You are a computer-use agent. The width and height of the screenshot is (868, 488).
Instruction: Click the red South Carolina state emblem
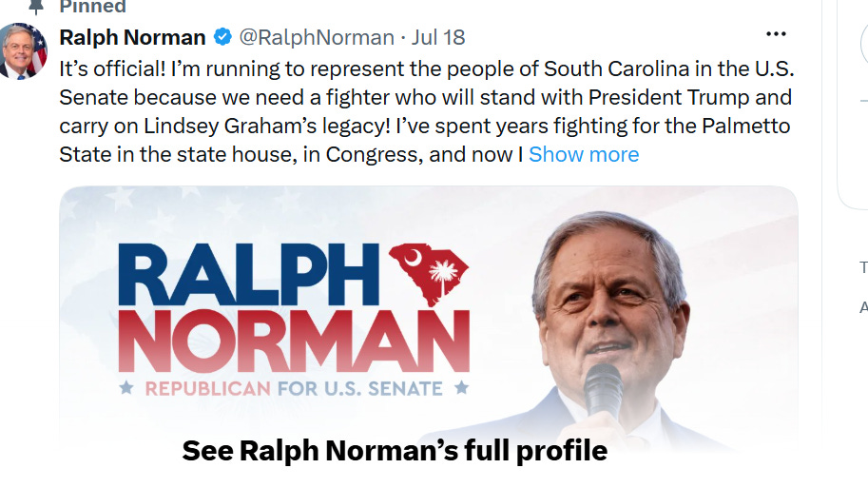429,273
